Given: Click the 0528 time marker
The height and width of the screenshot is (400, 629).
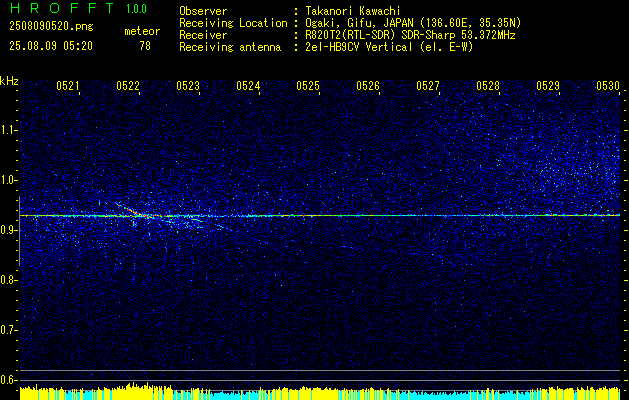Looking at the screenshot, I should click(x=488, y=85).
